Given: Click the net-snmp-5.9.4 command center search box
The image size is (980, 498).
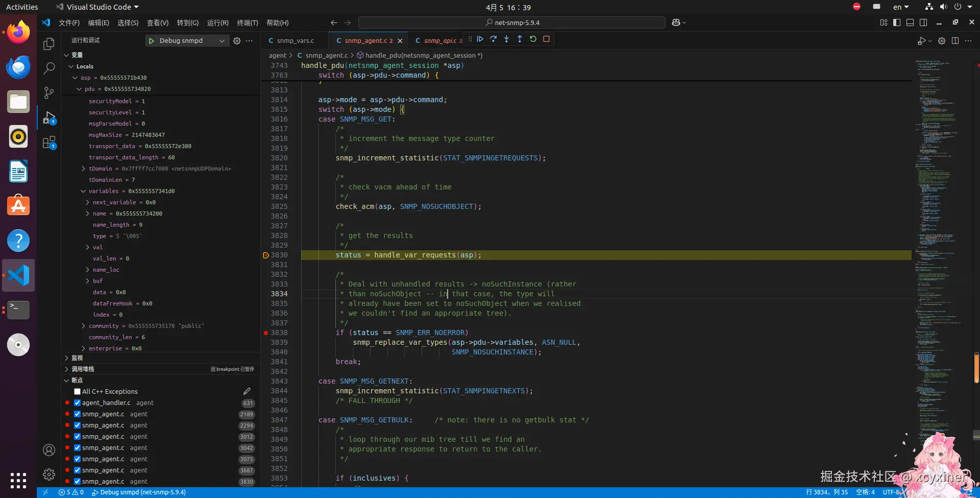Looking at the screenshot, I should coord(511,22).
